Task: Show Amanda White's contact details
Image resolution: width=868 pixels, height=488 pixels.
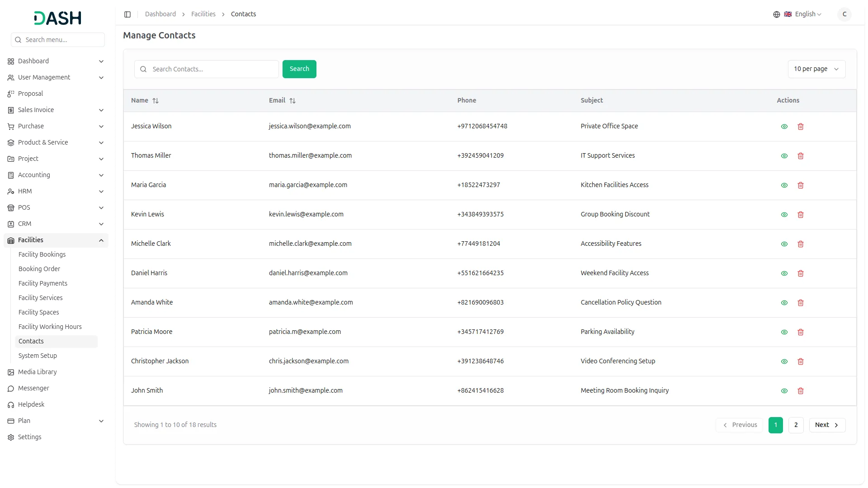Action: coord(784,303)
